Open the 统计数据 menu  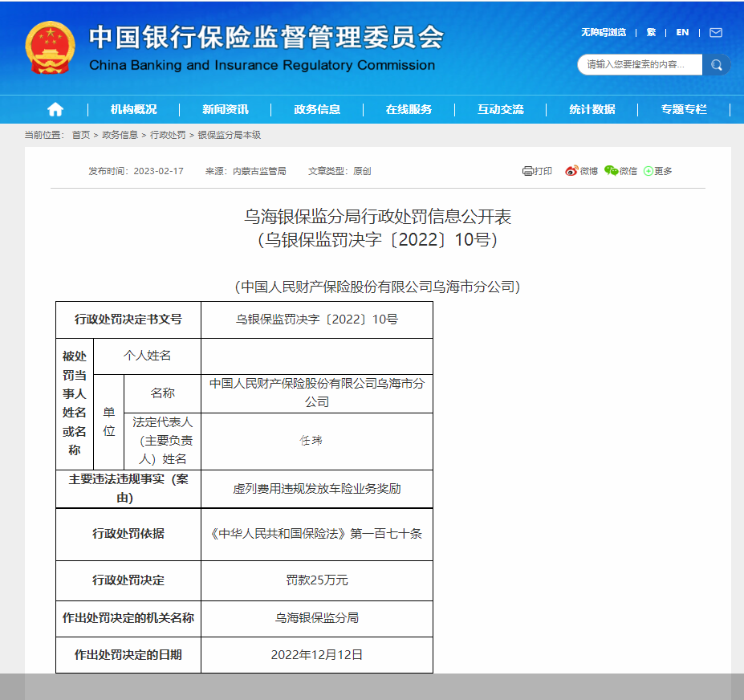592,109
